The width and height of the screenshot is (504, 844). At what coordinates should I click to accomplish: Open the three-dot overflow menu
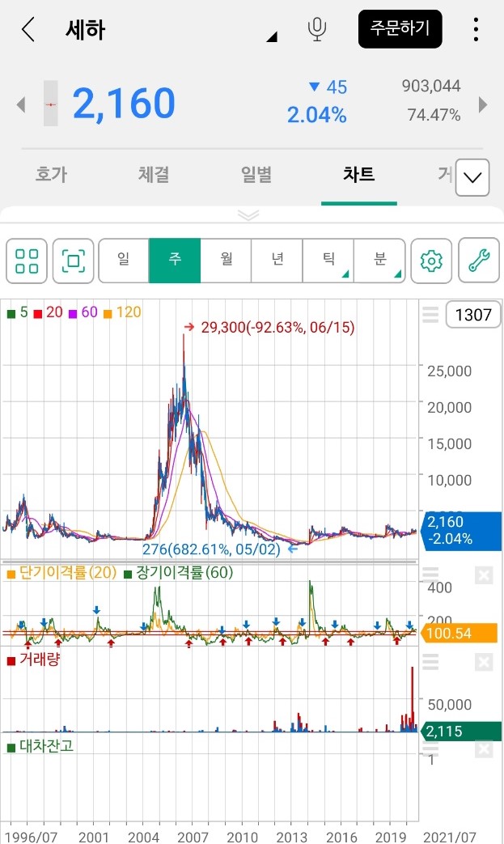click(476, 29)
